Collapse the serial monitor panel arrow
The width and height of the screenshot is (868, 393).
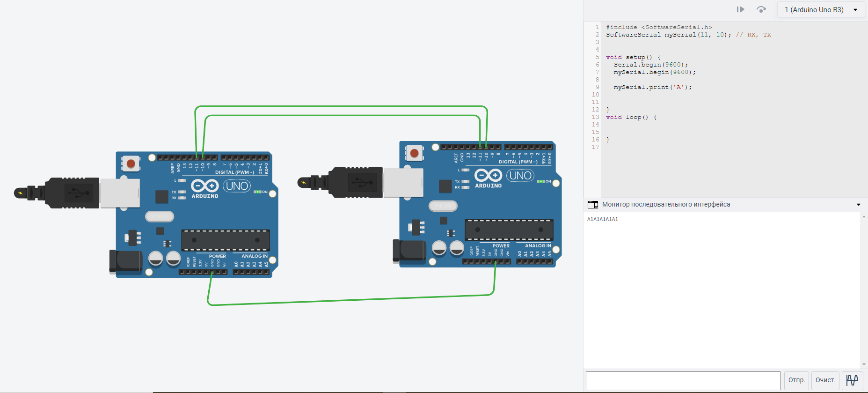[859, 205]
